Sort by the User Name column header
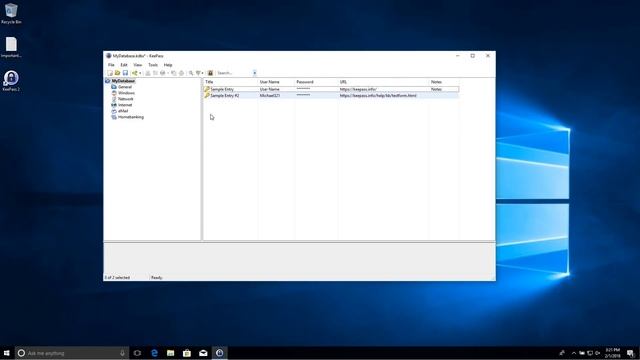The width and height of the screenshot is (640, 360). pyautogui.click(x=276, y=82)
